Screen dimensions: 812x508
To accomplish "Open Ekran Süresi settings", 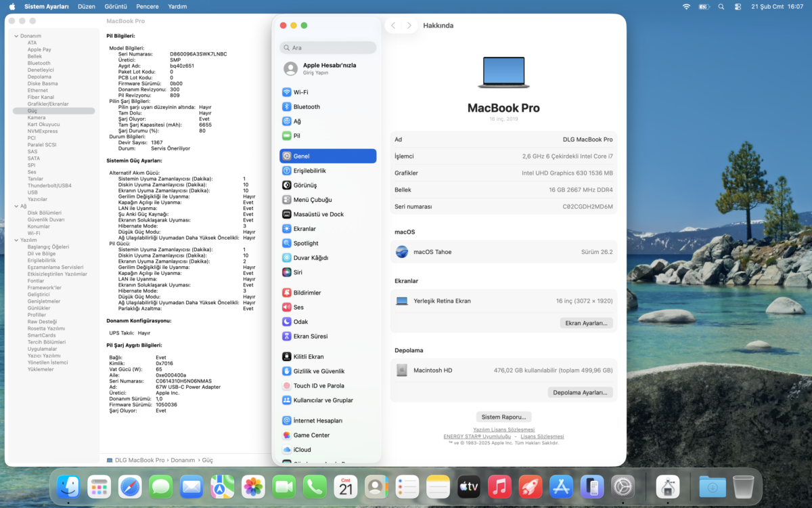I will tap(328, 337).
